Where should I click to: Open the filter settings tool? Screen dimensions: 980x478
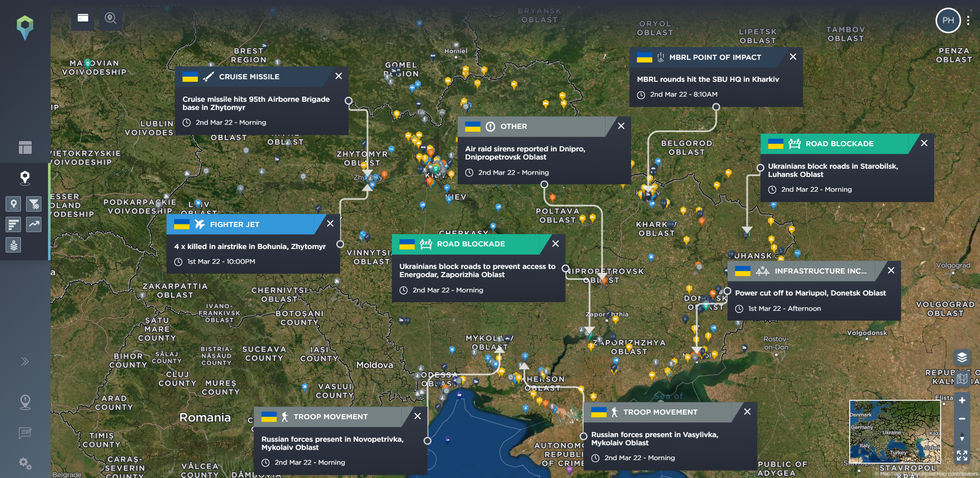click(34, 204)
